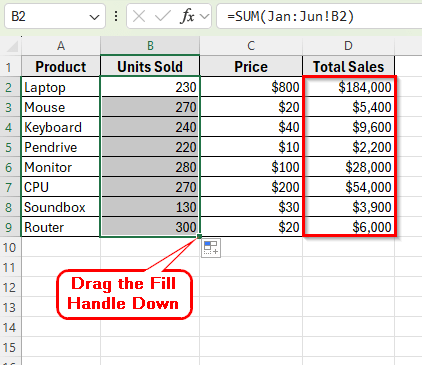Click the formula bar with =SUM(Jan:Jun!B2)
This screenshot has height=365, width=422.
(x=319, y=16)
